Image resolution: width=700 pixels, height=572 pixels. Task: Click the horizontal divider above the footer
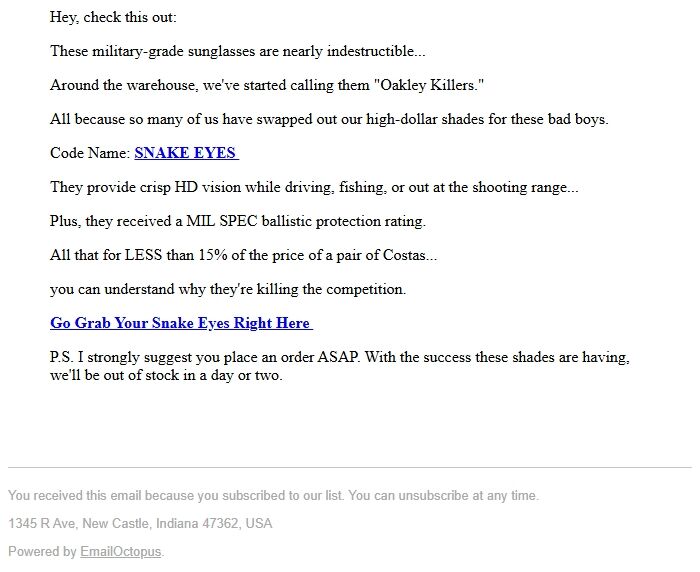pos(350,467)
